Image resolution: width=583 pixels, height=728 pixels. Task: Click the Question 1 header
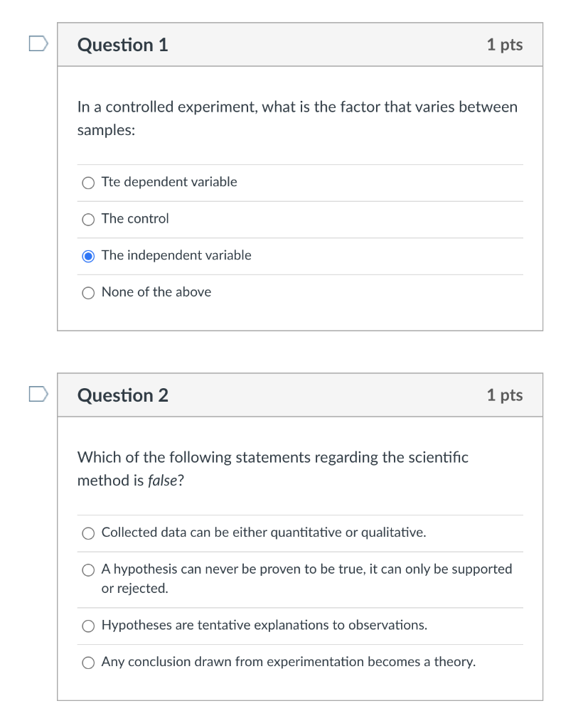tap(122, 44)
